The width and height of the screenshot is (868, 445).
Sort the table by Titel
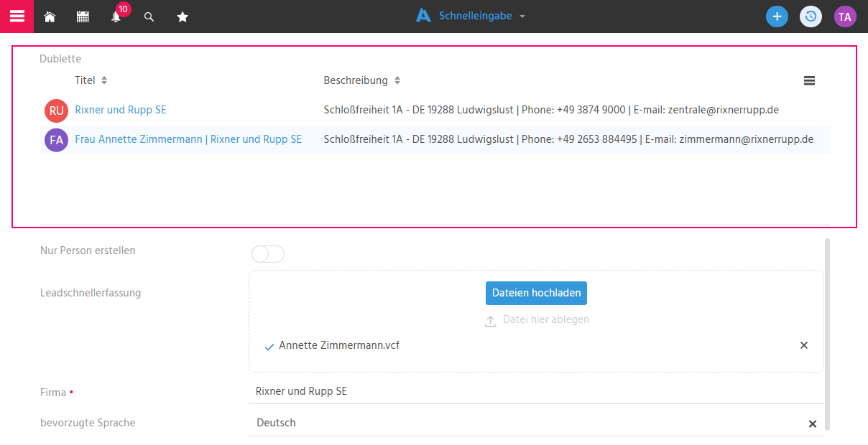104,80
